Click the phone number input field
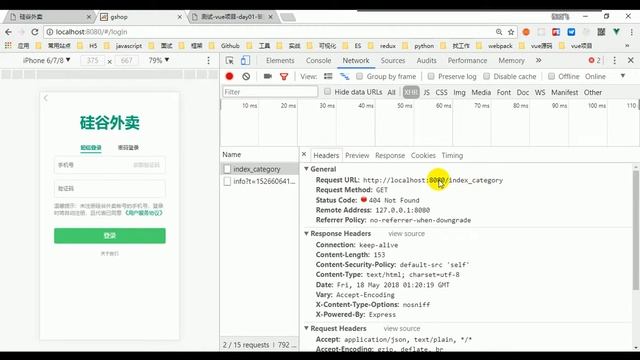 point(109,165)
